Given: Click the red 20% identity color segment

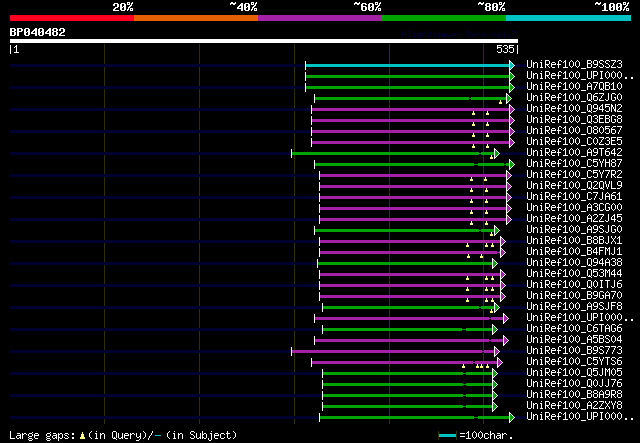Looking at the screenshot, I should tap(72, 18).
